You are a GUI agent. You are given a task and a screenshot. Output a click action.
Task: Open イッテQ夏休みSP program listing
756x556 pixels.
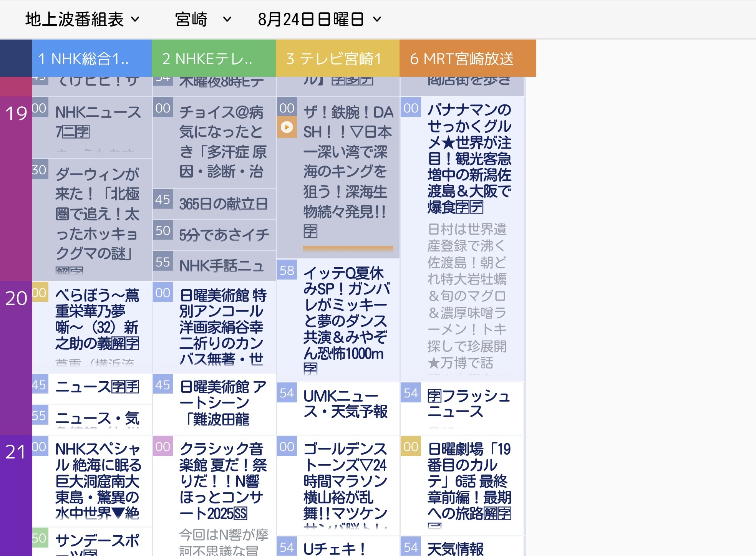coord(338,320)
